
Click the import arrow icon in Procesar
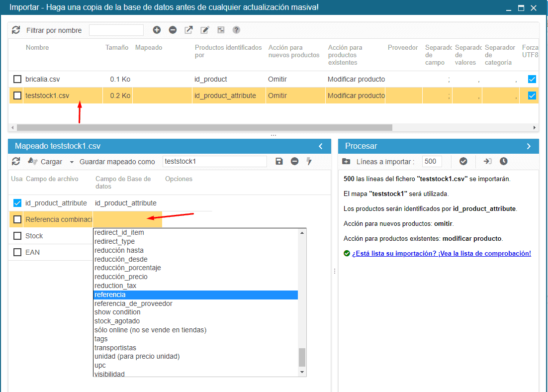pyautogui.click(x=487, y=162)
